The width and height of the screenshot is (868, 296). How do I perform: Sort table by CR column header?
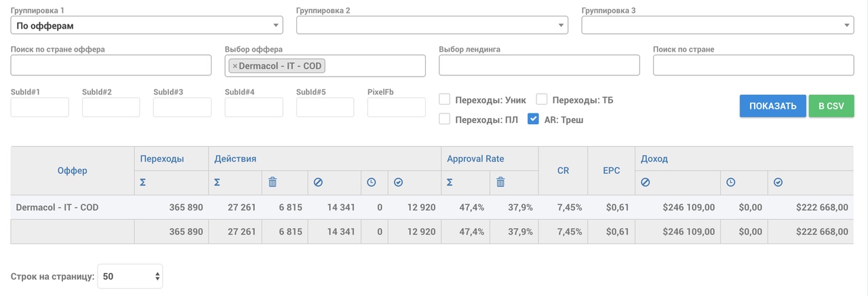pyautogui.click(x=563, y=170)
